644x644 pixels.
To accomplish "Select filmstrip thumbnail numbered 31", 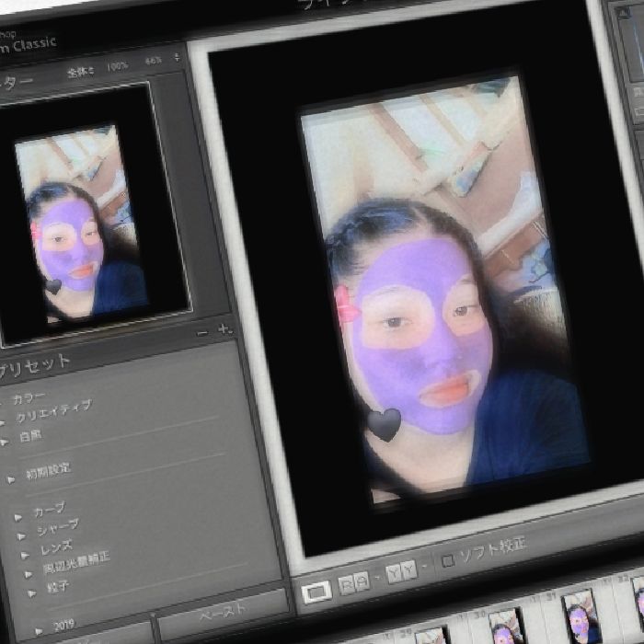I will pyautogui.click(x=581, y=616).
